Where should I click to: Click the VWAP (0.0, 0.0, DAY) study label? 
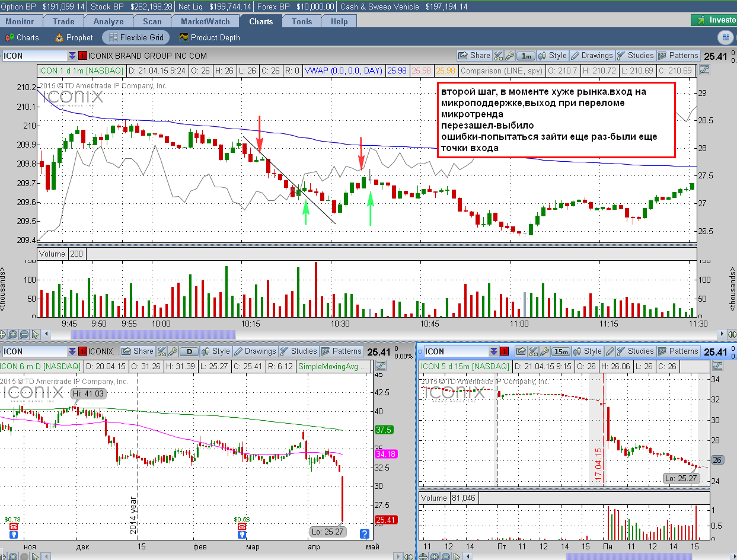(343, 70)
